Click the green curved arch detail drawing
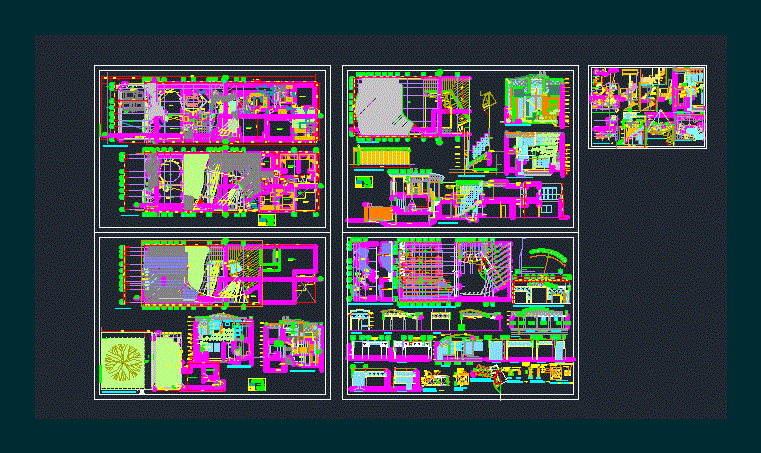Screen dimensions: 761x453 point(547,255)
